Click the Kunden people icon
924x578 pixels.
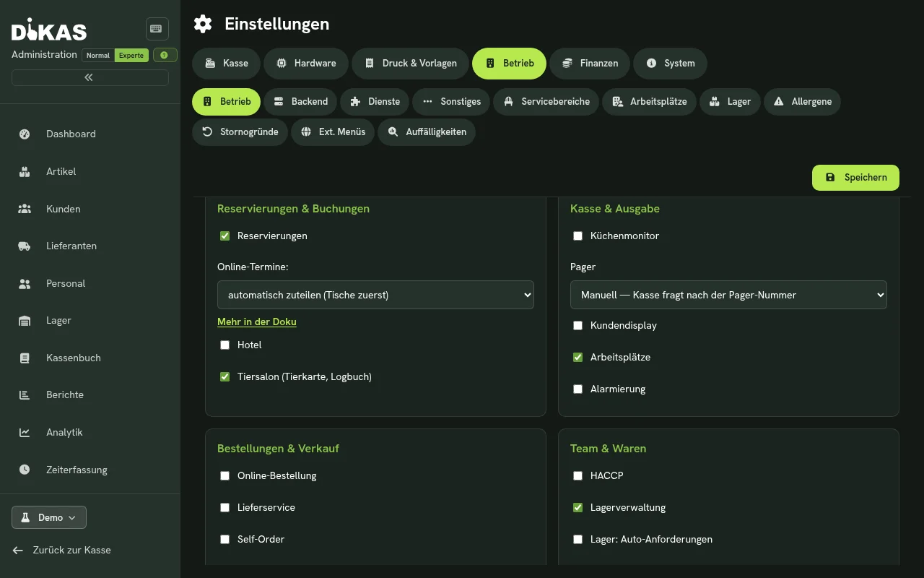point(25,209)
